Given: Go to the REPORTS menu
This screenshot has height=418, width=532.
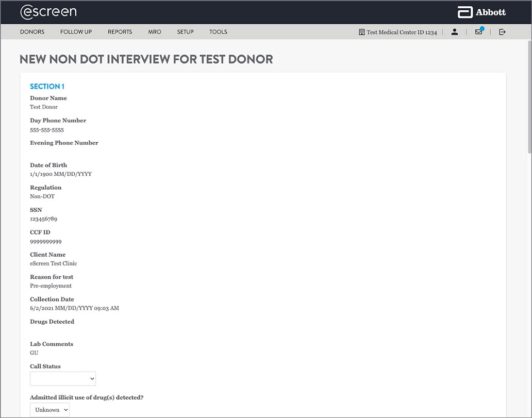Looking at the screenshot, I should (x=120, y=32).
